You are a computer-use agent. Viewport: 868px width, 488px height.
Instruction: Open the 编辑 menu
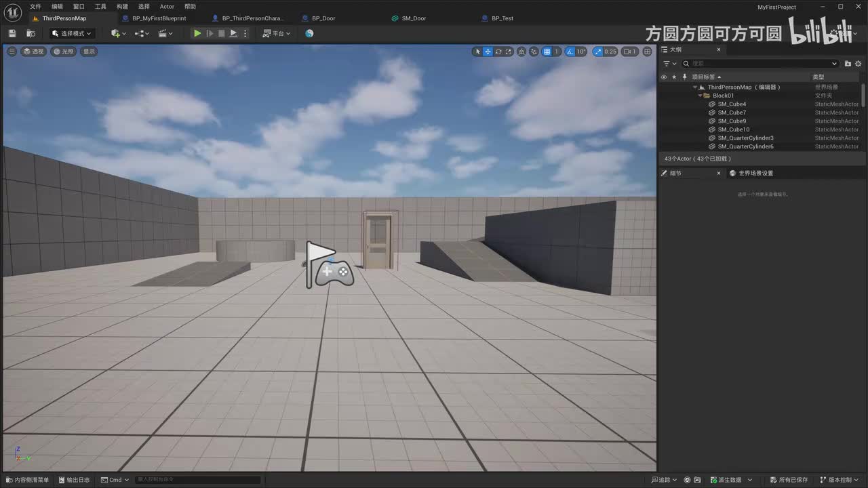tap(57, 7)
